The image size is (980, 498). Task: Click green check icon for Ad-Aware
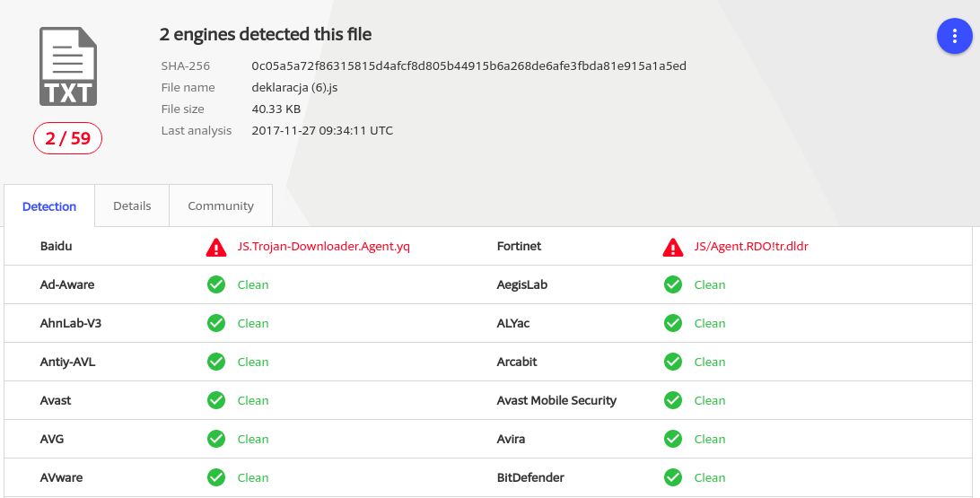coord(215,285)
